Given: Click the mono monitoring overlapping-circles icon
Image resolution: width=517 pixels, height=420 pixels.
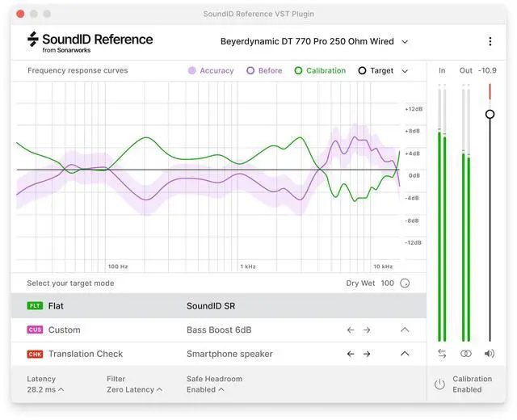Looking at the screenshot, I should [466, 354].
